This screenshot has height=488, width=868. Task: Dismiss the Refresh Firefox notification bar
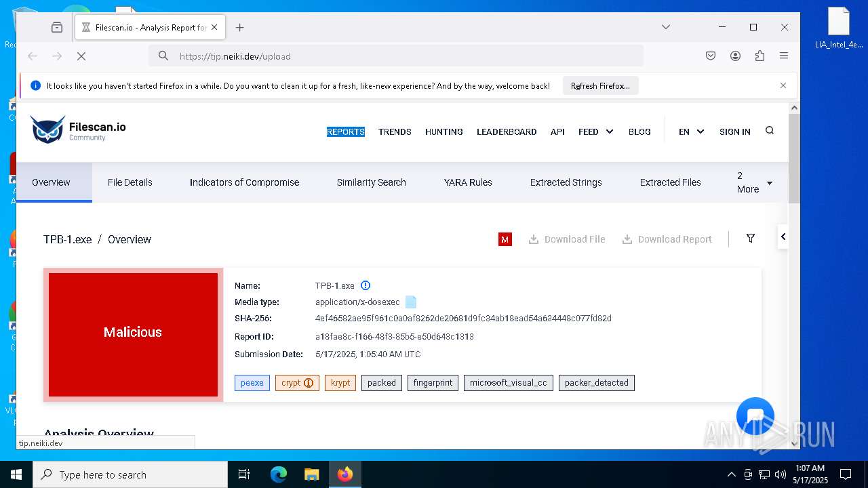pos(783,85)
